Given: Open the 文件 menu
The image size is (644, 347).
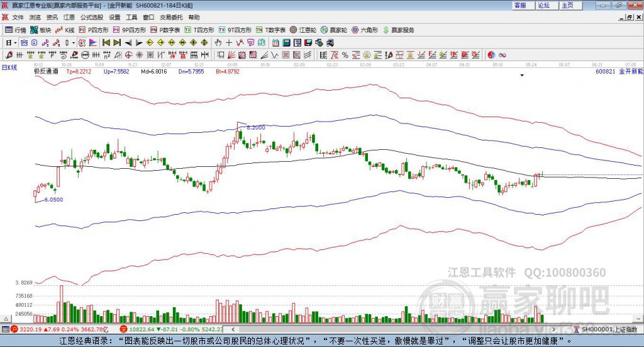Looking at the screenshot, I should [x=18, y=17].
